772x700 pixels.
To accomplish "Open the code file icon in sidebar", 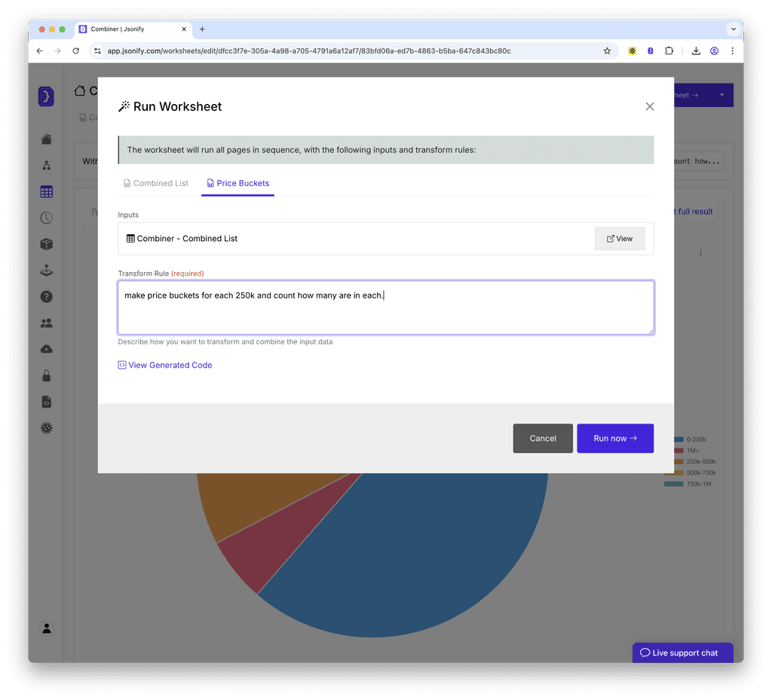I will pyautogui.click(x=46, y=402).
